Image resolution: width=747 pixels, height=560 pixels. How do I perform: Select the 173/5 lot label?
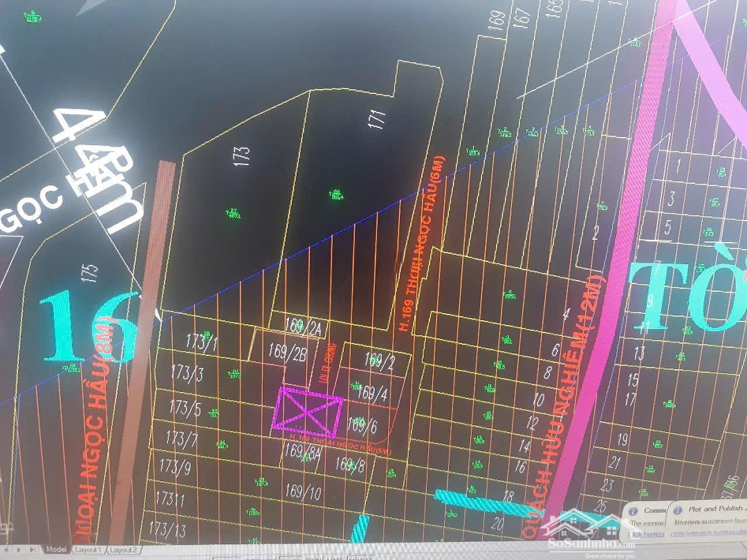(185, 407)
